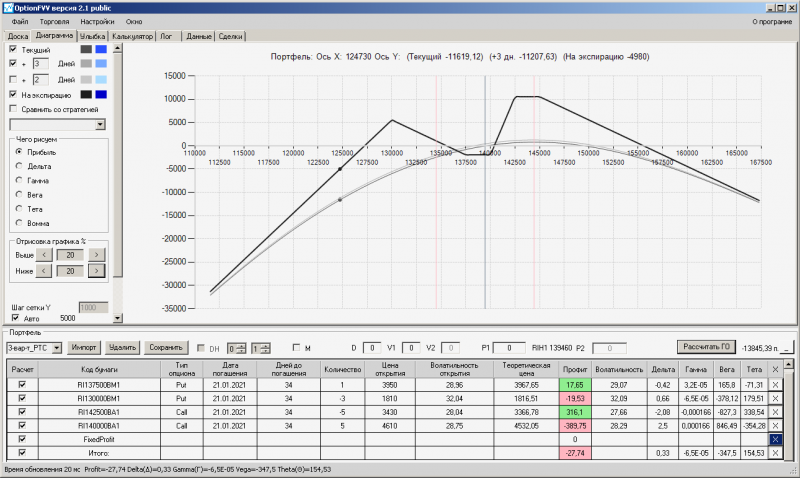Open the Торговля menu
Viewport: 800px width, 478px height.
54,21
